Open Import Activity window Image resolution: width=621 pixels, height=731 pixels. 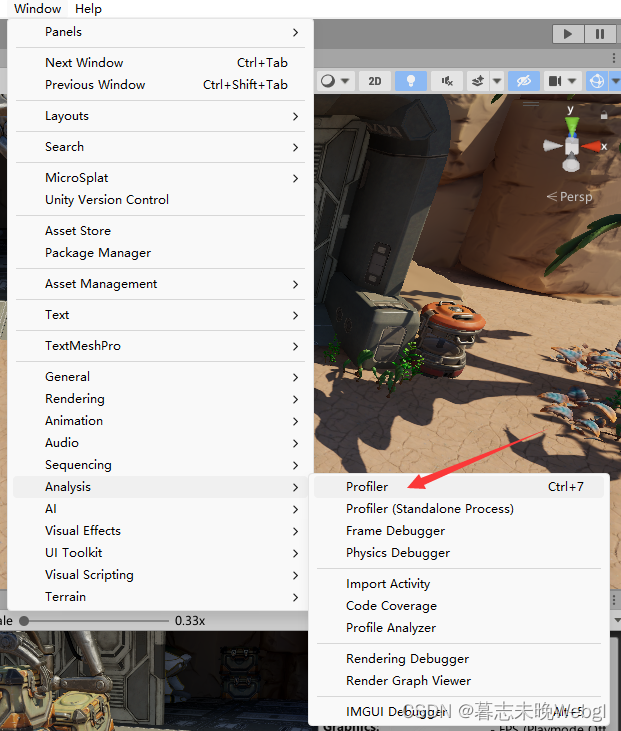click(459, 584)
